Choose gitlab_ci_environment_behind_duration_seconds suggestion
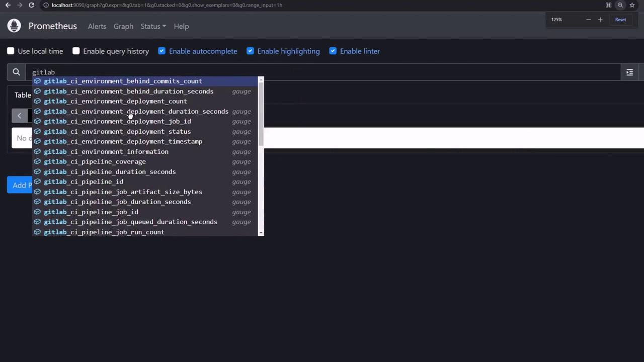644x362 pixels. click(145, 91)
